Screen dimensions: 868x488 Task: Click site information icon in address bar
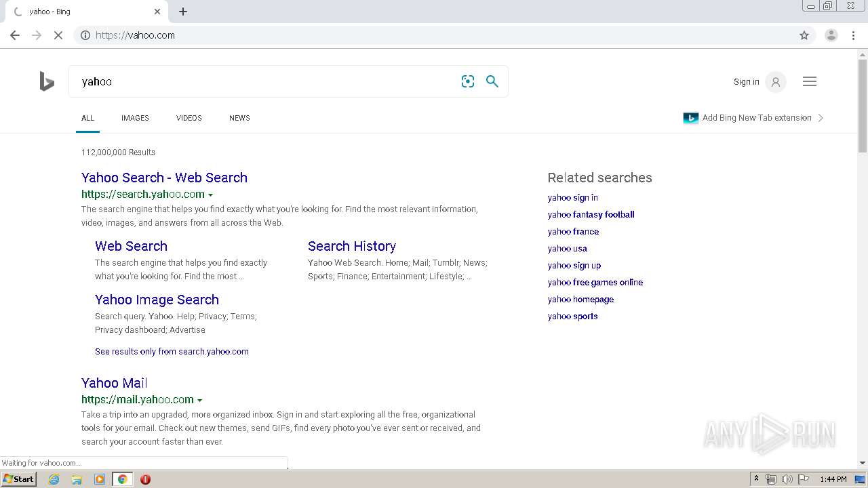pos(85,35)
